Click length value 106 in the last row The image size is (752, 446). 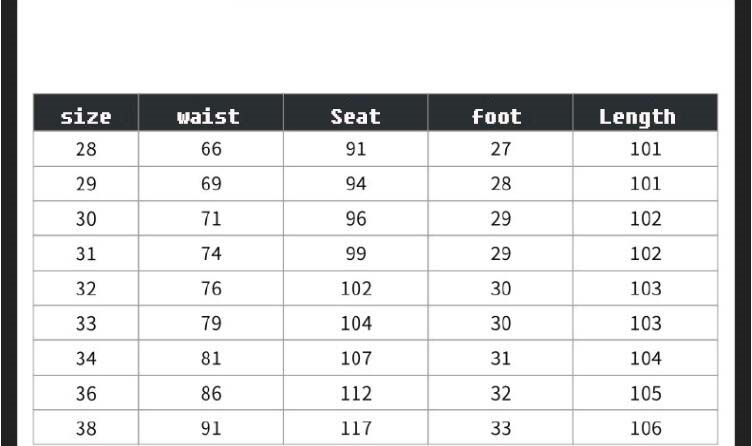646,429
